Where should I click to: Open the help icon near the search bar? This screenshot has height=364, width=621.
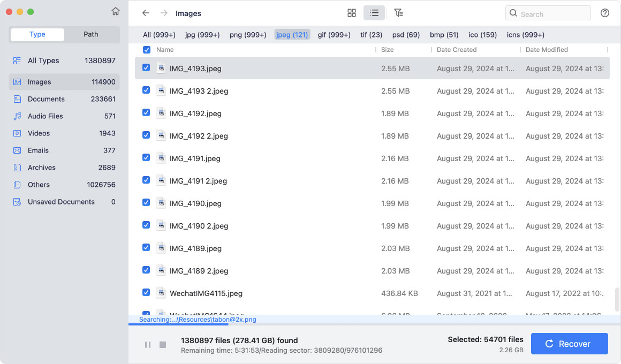pyautogui.click(x=605, y=13)
